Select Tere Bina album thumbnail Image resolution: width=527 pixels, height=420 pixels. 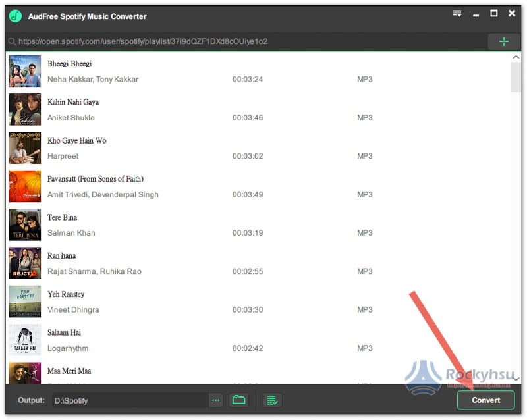coord(25,224)
